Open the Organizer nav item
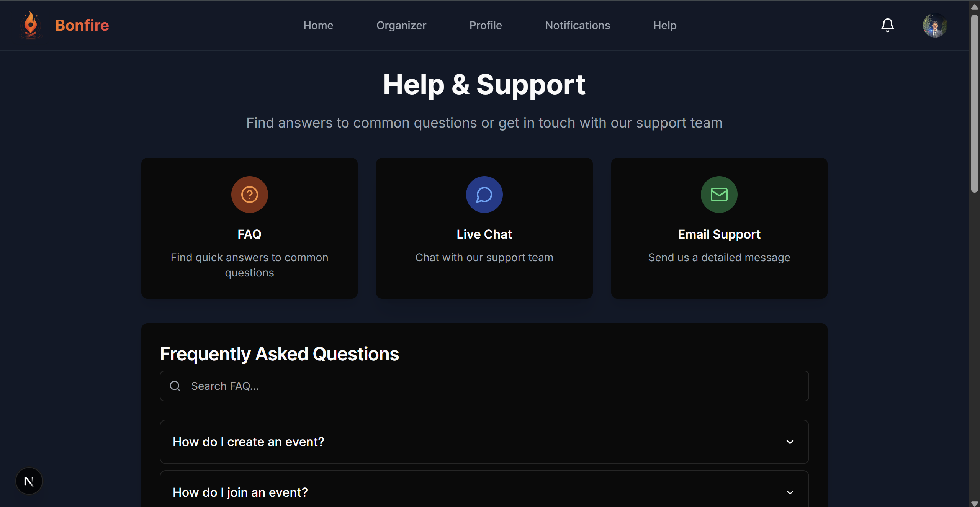Image resolution: width=980 pixels, height=507 pixels. (x=401, y=25)
